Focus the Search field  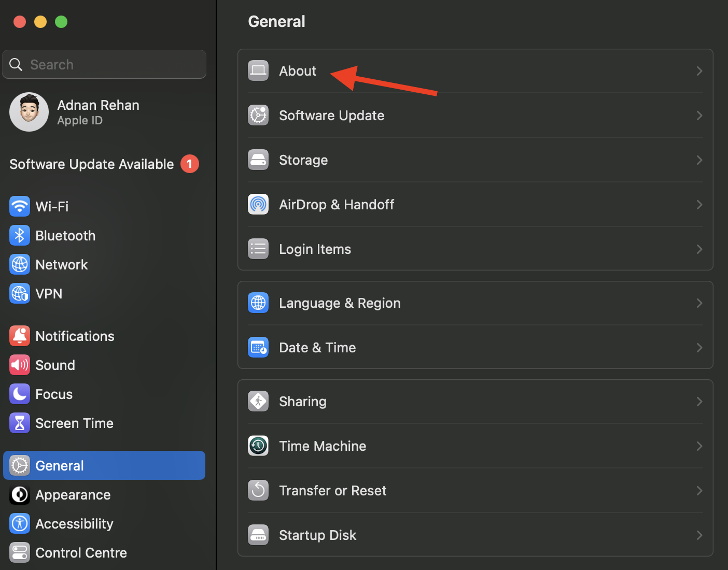104,64
